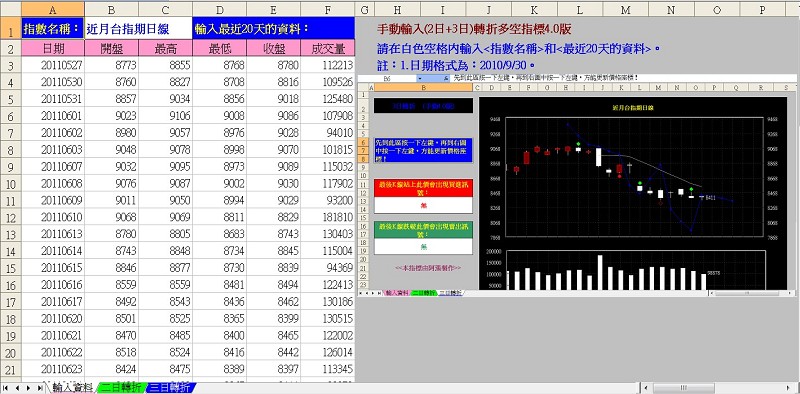Click the horizontal scrollbar thumb
This screenshot has width=800, height=394.
click(x=684, y=388)
